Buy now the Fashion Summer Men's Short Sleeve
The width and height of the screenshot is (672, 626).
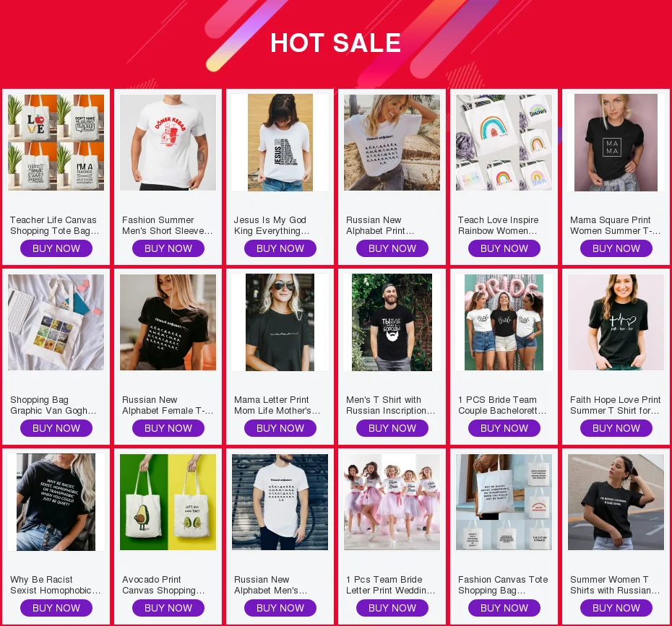(x=168, y=248)
